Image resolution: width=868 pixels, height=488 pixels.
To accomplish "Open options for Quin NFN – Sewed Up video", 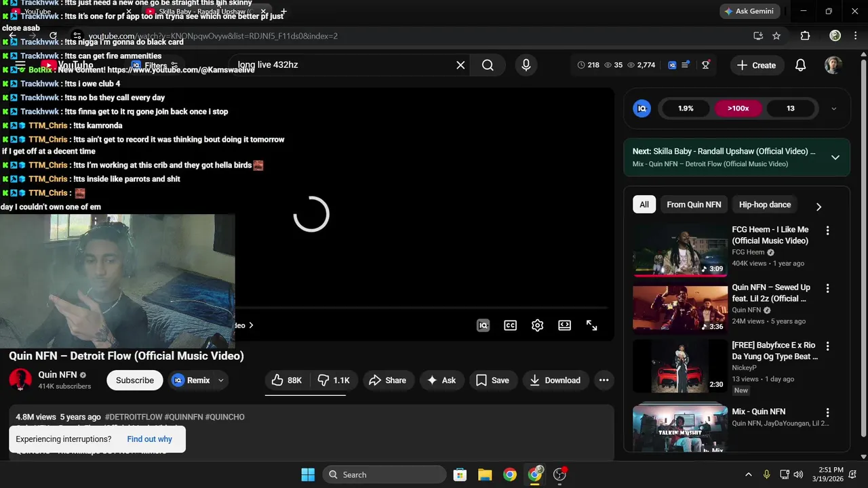I will 827,288.
